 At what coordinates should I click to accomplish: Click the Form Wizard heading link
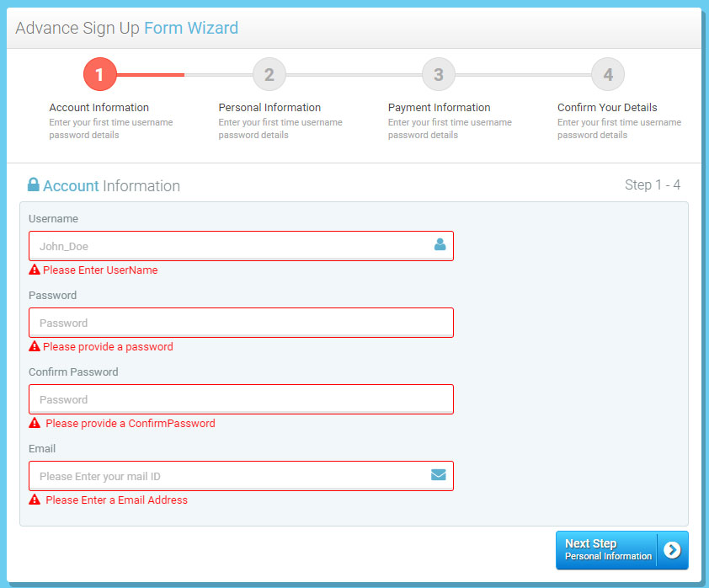tap(191, 28)
